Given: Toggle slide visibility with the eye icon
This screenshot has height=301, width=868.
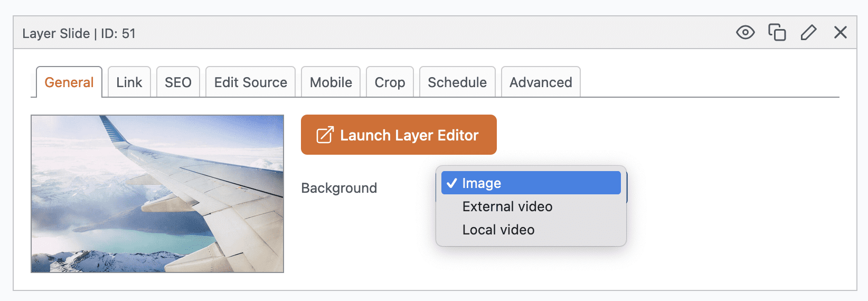Looking at the screenshot, I should coord(745,33).
